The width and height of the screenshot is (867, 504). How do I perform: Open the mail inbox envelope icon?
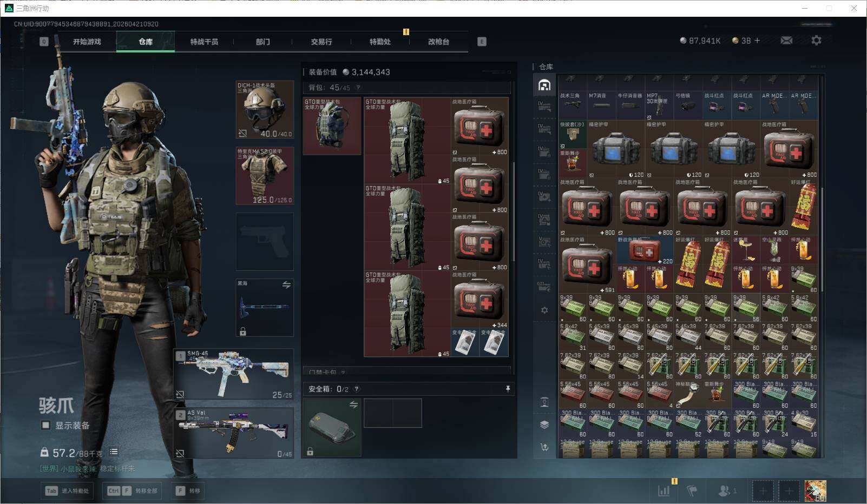[x=786, y=41]
